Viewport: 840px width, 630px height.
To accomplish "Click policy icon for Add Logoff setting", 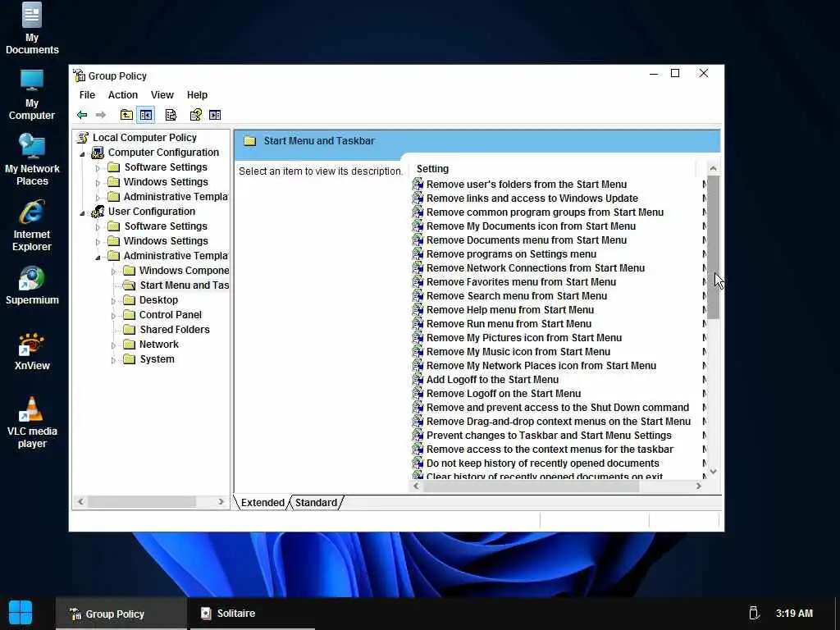I will (418, 379).
